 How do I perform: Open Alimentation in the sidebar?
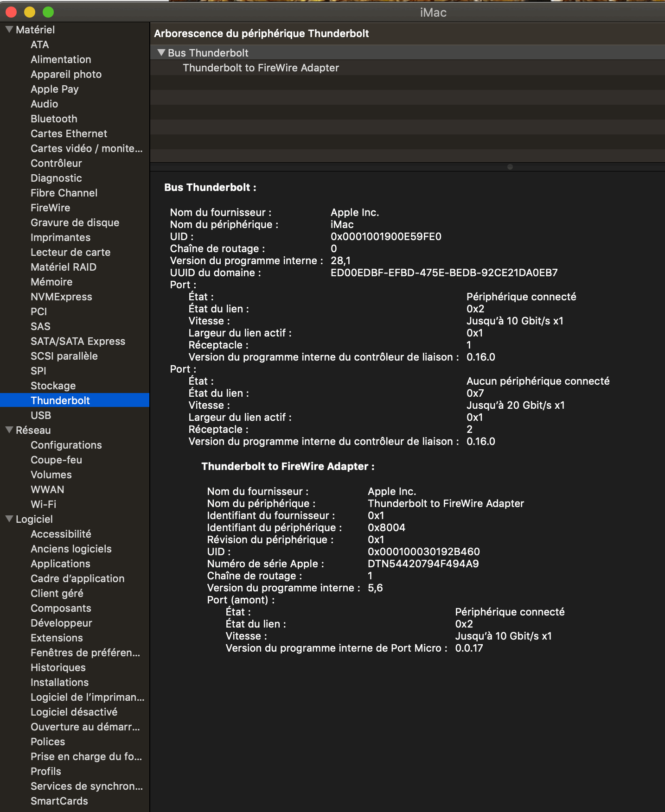(61, 59)
